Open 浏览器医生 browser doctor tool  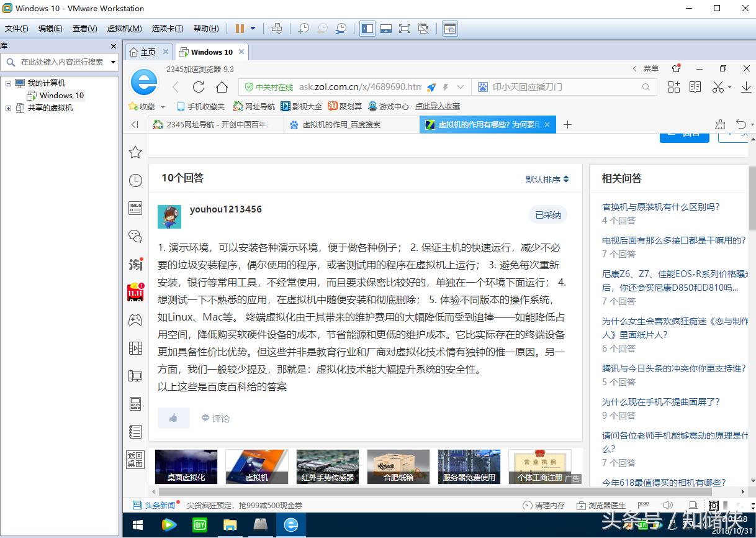coord(606,505)
